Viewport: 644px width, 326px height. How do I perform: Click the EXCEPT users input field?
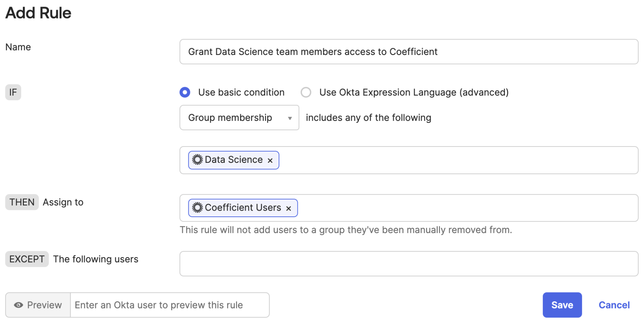click(x=409, y=264)
